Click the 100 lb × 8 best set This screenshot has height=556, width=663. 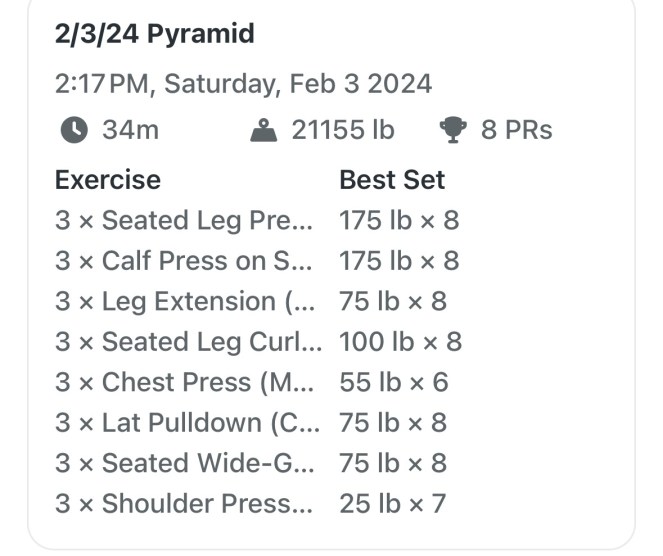(400, 342)
